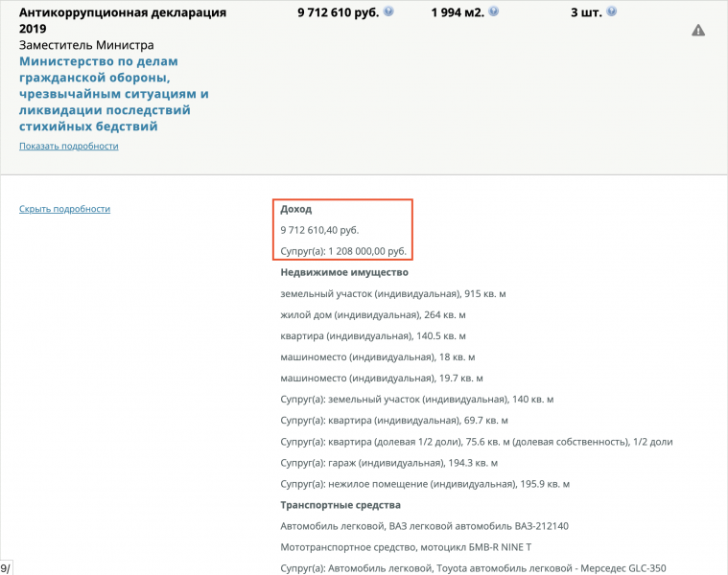
Task: Click the Недвижимое имущество heading
Action: point(344,273)
